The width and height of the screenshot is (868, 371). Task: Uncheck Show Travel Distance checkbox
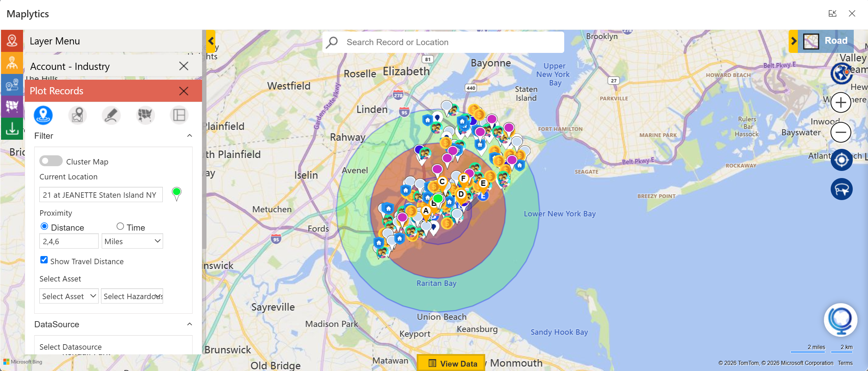coord(44,260)
